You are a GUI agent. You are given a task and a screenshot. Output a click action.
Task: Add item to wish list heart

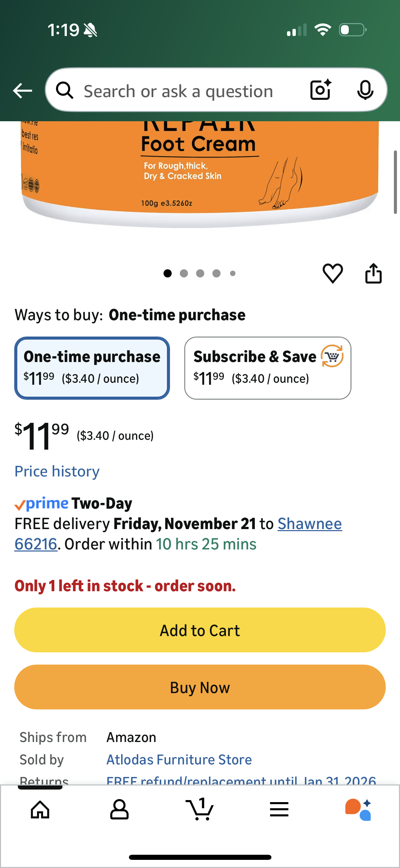tap(332, 273)
